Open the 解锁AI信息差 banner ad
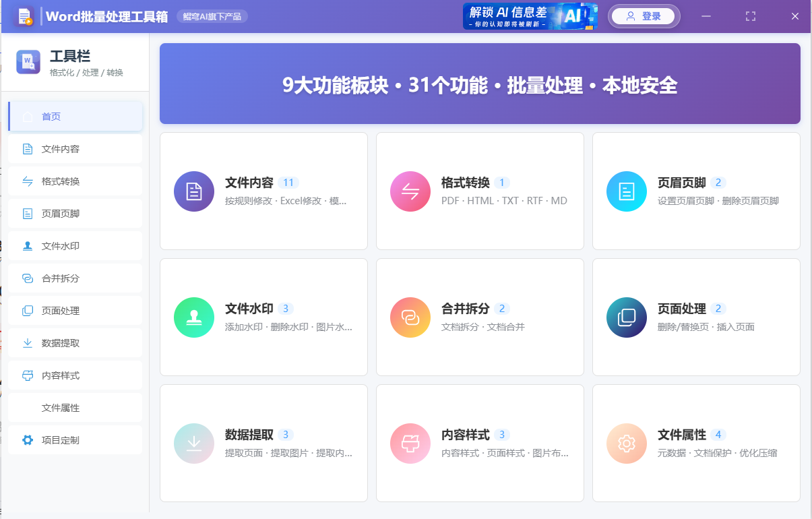 point(530,16)
